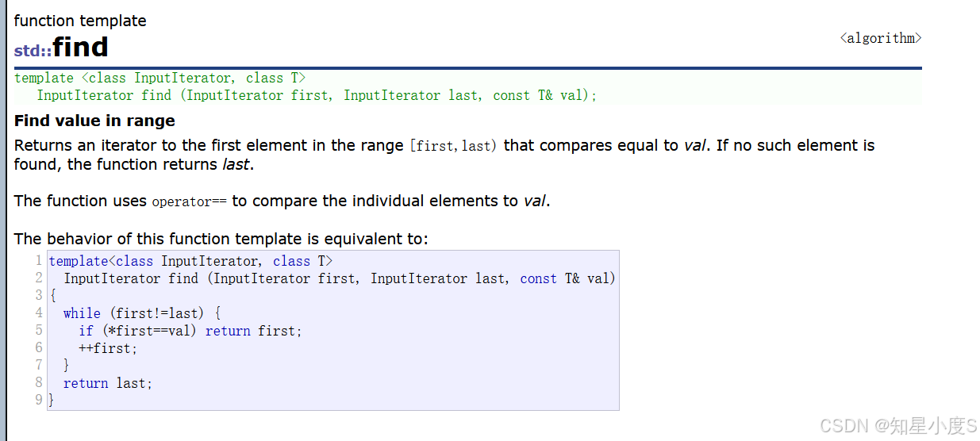Viewport: 980px width, 441px height.
Task: Click the CSDN watermark at bottom right
Action: tap(897, 426)
